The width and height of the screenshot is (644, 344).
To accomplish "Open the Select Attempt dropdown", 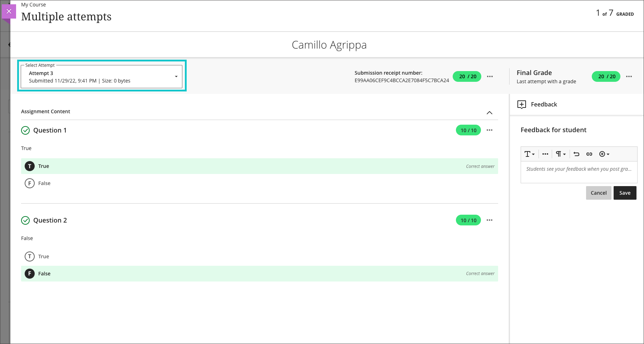I will pos(102,76).
